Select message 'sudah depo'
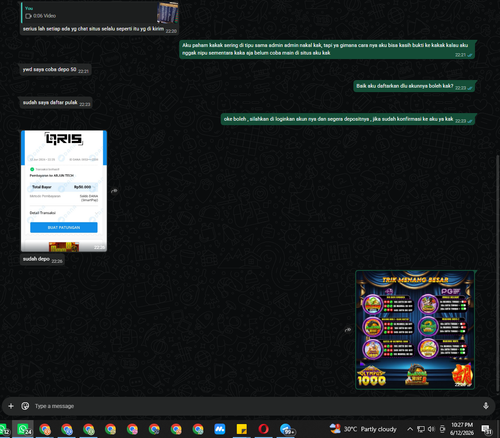Image resolution: width=500 pixels, height=438 pixels. [42, 259]
